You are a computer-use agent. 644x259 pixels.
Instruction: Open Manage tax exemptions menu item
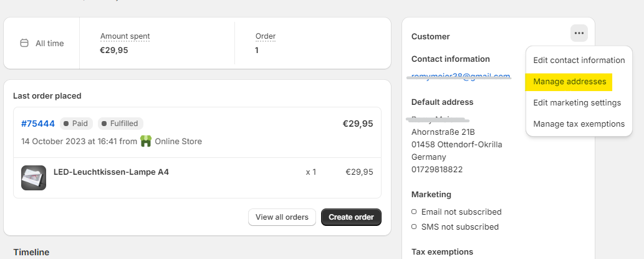click(579, 124)
